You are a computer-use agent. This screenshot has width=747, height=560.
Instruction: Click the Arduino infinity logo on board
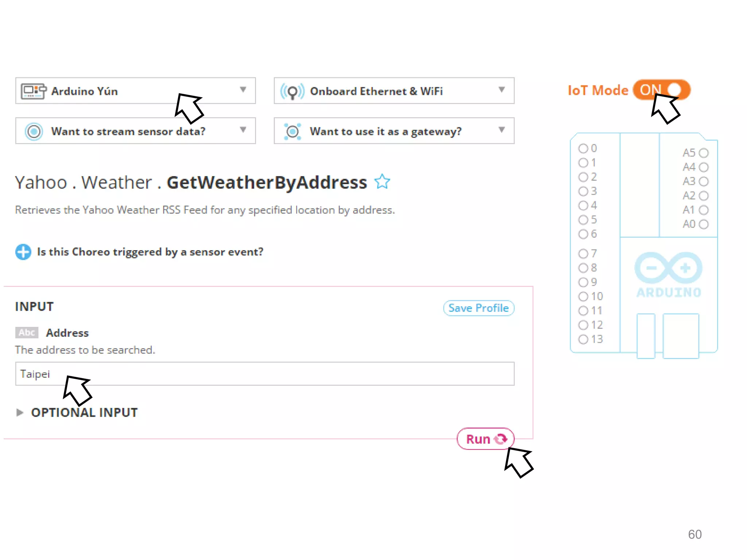[x=668, y=268]
